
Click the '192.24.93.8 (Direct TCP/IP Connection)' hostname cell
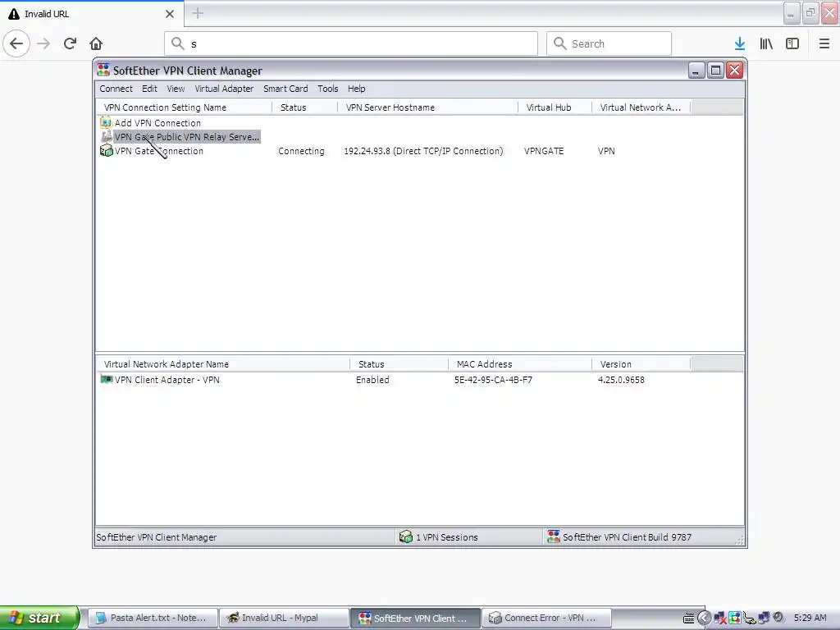(423, 151)
